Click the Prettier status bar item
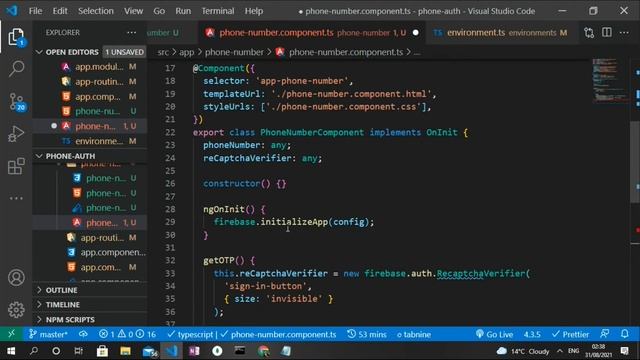Screen dimensions: 640x360 pyautogui.click(x=570, y=334)
